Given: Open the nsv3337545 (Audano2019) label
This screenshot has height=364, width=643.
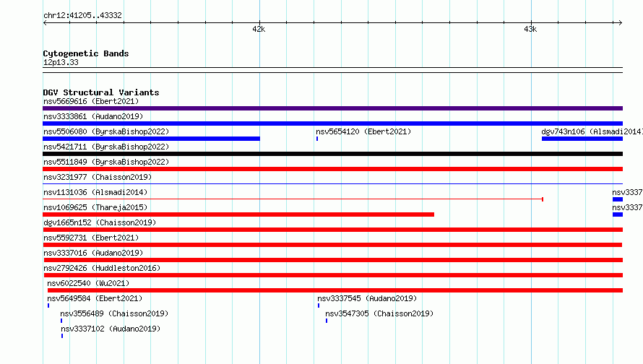Looking at the screenshot, I should pos(367,298).
